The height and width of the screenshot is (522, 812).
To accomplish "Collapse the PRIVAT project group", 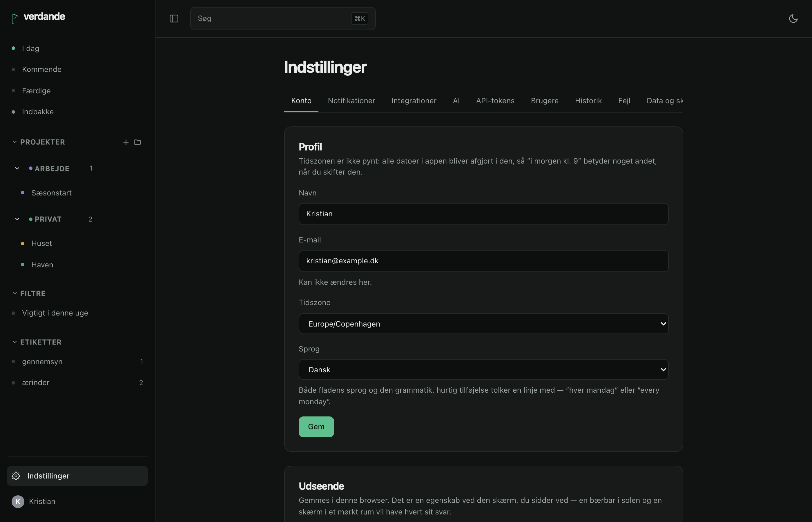I will point(17,219).
